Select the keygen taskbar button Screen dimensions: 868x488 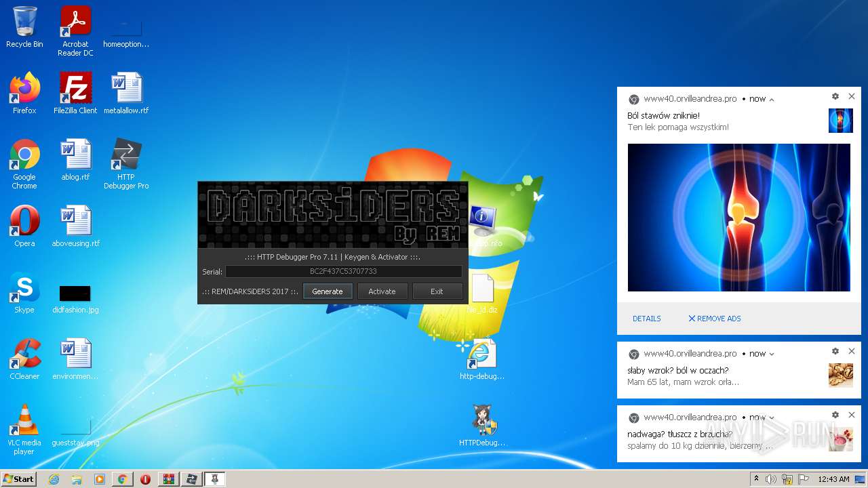[215, 479]
